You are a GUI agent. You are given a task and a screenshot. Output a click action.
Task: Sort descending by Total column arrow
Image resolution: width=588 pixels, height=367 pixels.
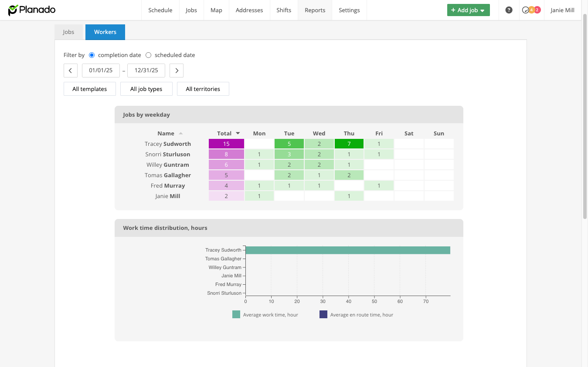point(238,134)
